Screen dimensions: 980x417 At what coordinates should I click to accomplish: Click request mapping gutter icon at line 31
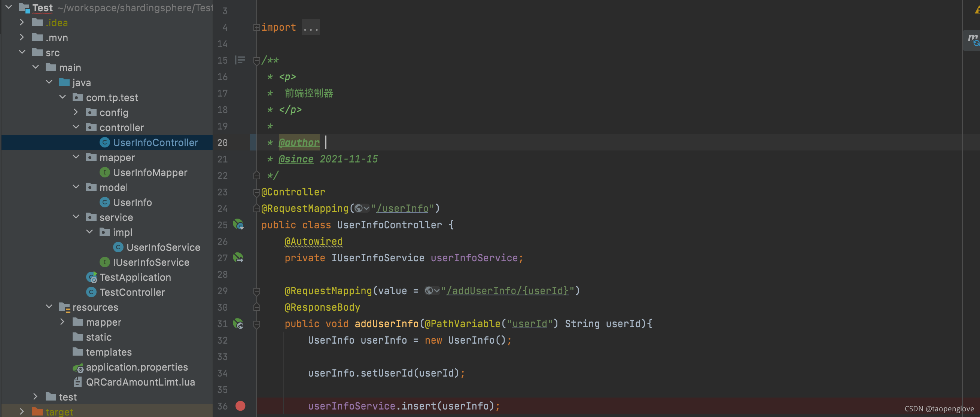pos(238,324)
